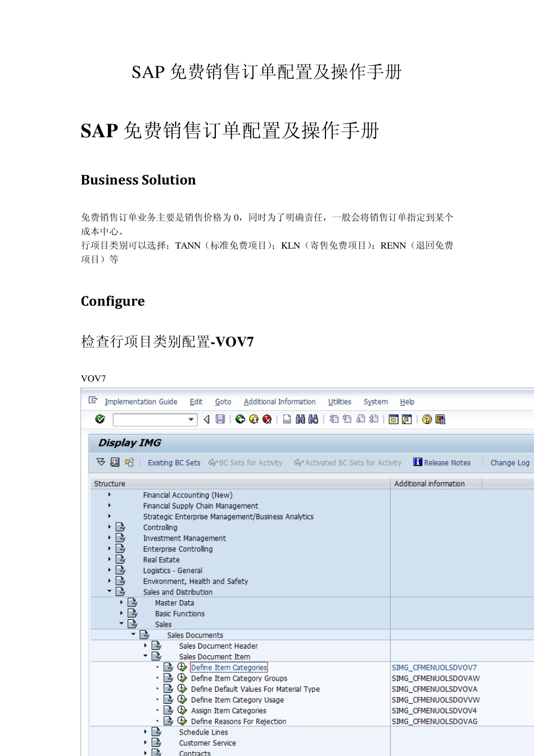The height and width of the screenshot is (756, 534).
Task: Expand the Logistics - General node
Action: click(x=109, y=570)
